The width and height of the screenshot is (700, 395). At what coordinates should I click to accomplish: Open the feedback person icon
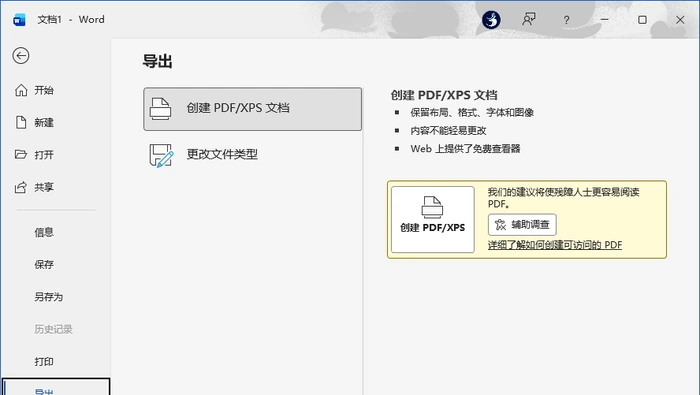(529, 20)
